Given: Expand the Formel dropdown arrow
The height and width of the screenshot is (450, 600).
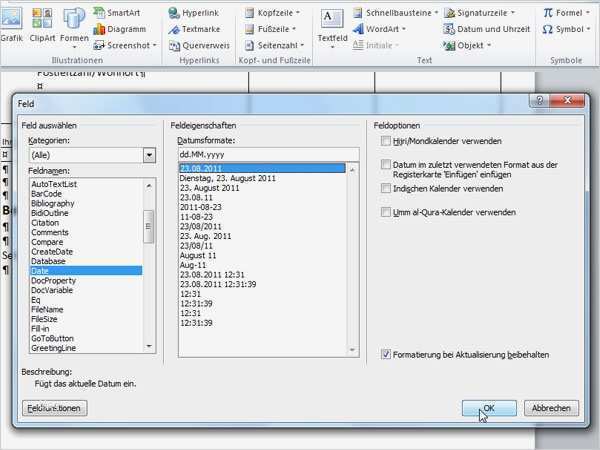Looking at the screenshot, I should [x=588, y=13].
